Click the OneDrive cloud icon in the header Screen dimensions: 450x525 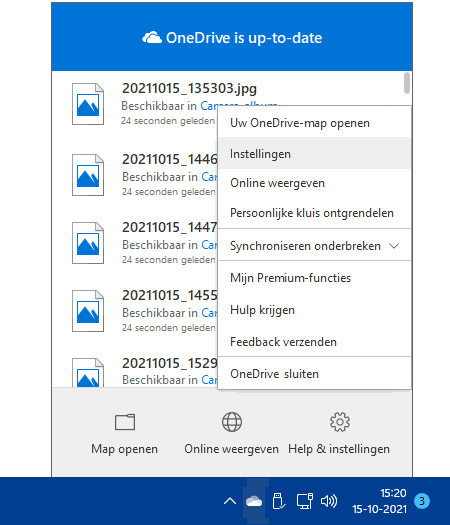[152, 38]
